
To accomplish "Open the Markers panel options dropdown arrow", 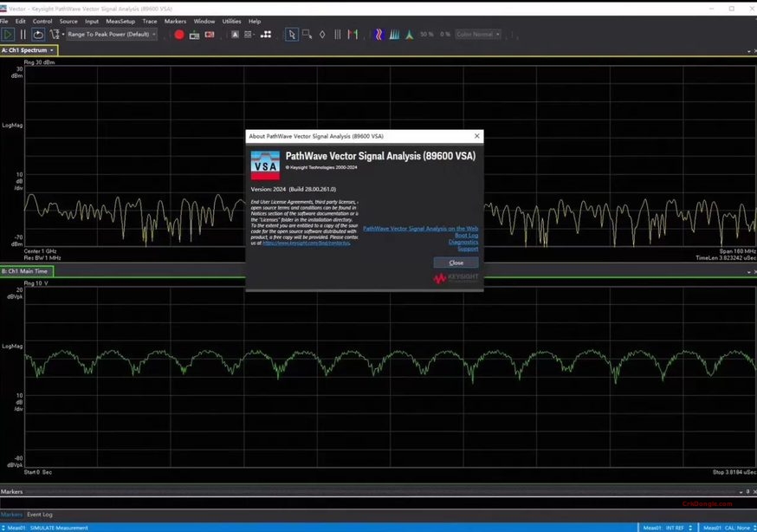I will click(x=741, y=492).
